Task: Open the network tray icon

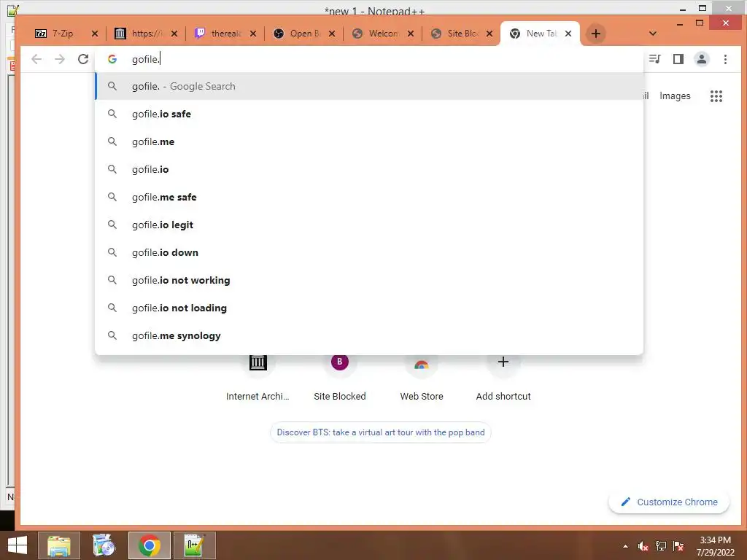Action: tap(661, 546)
